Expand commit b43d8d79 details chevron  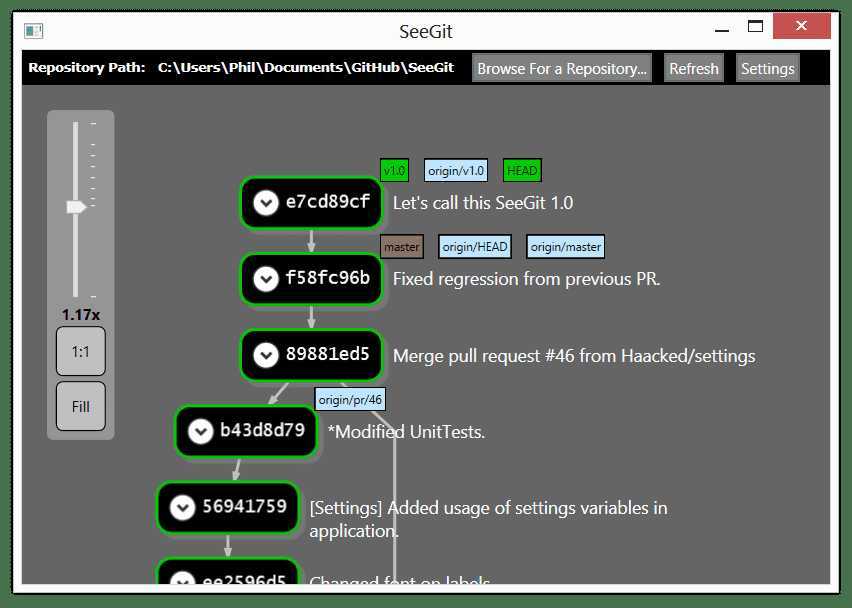pyautogui.click(x=201, y=431)
